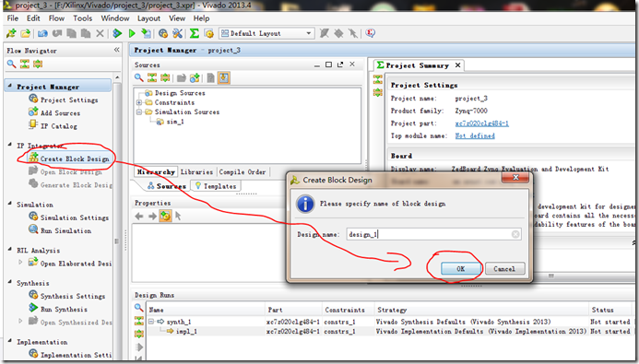Open the Help menu
The width and height of the screenshot is (639, 364).
(201, 18)
